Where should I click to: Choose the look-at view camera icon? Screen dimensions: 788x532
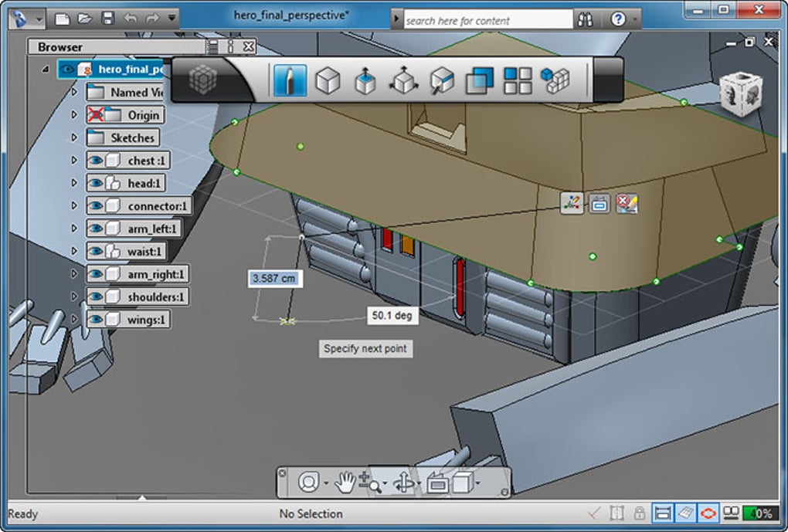(438, 484)
